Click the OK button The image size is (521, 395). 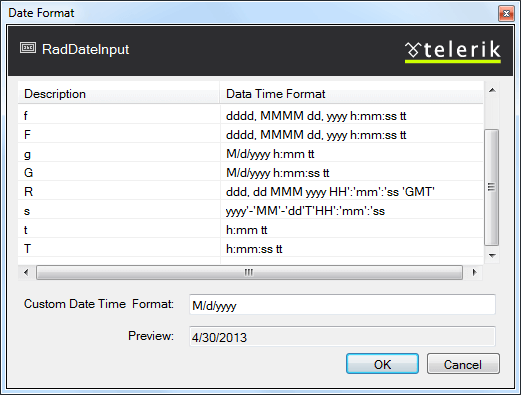point(382,364)
